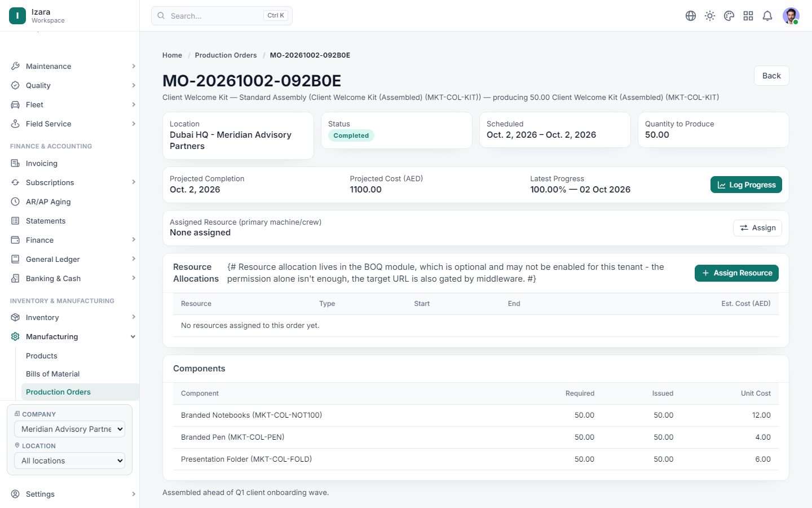Viewport: 812px width, 508px height.
Task: Open the user profile avatar
Action: (x=791, y=16)
